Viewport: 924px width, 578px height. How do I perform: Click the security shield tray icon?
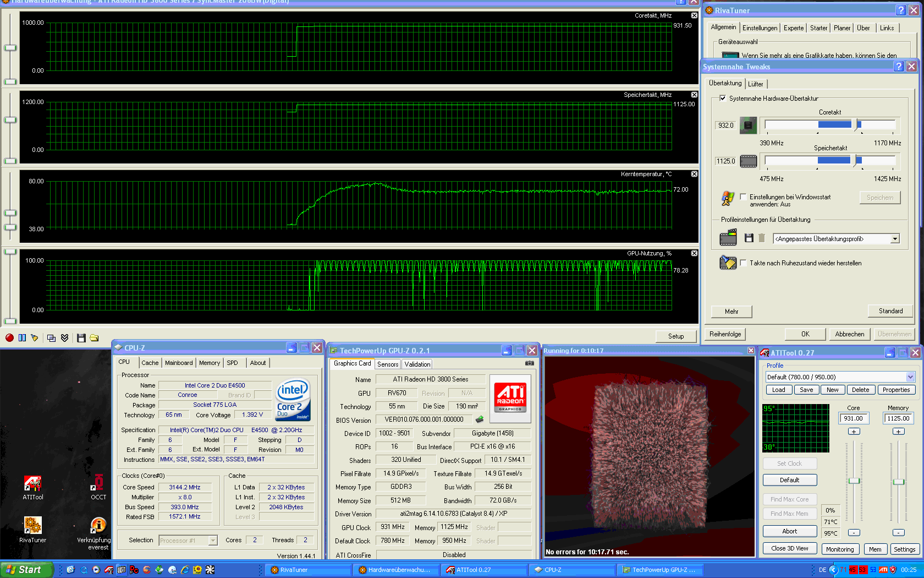click(x=893, y=570)
